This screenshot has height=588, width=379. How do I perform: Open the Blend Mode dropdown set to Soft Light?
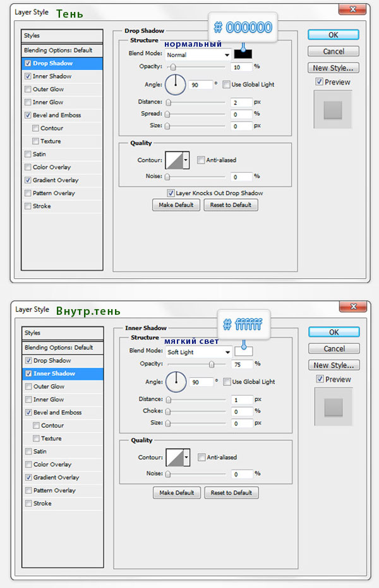coord(198,352)
